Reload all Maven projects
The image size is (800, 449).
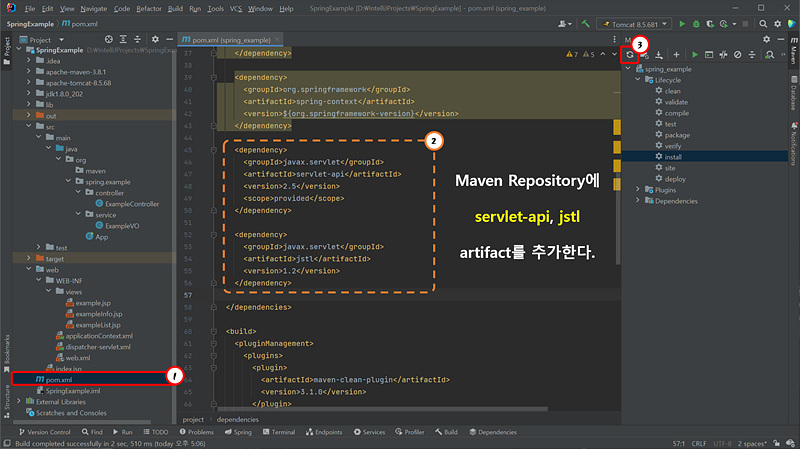(630, 55)
